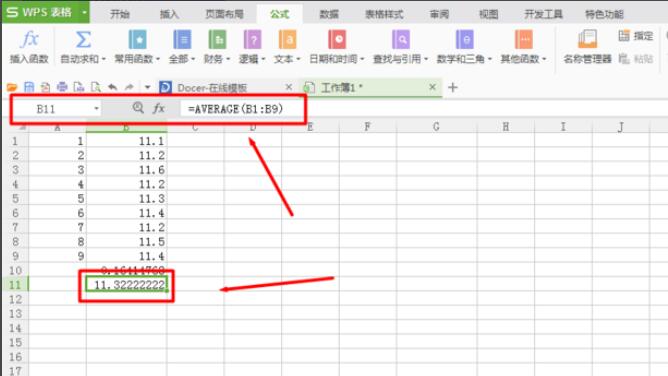Open the Common Functions star icon
Viewport: 668px width, 376px height.
(x=137, y=40)
